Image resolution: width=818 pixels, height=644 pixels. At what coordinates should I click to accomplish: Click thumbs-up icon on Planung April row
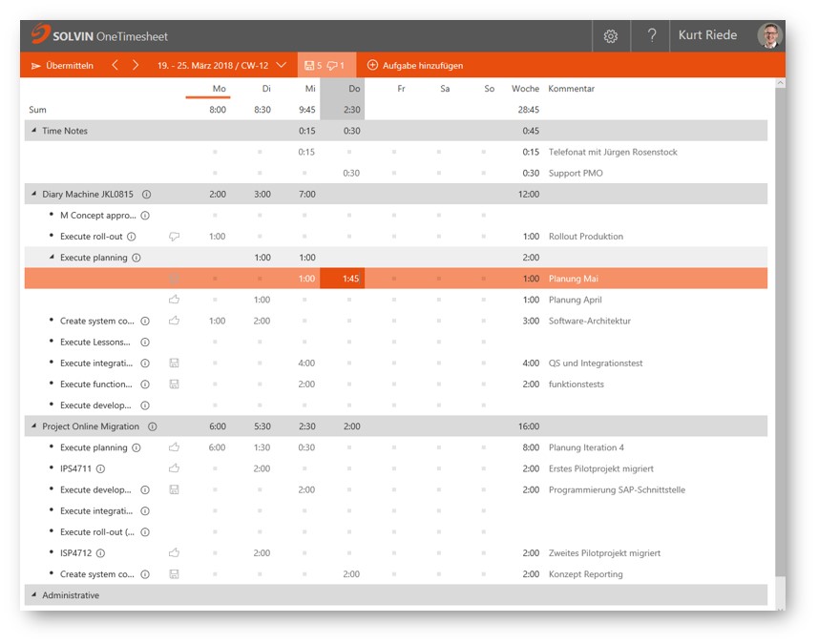click(x=175, y=300)
